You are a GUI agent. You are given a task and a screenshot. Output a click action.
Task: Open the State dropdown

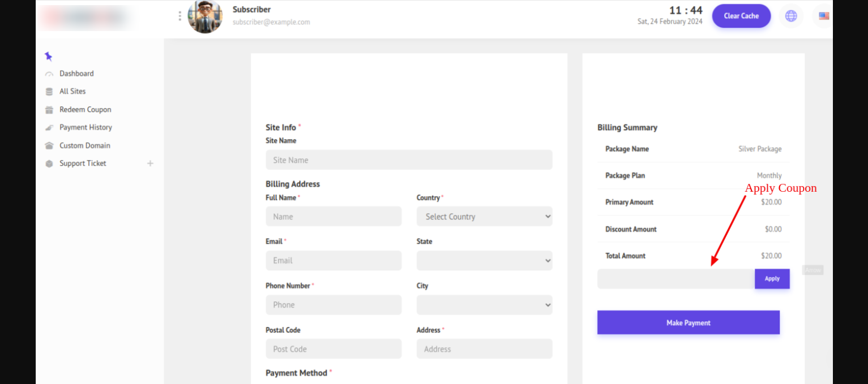click(x=484, y=261)
